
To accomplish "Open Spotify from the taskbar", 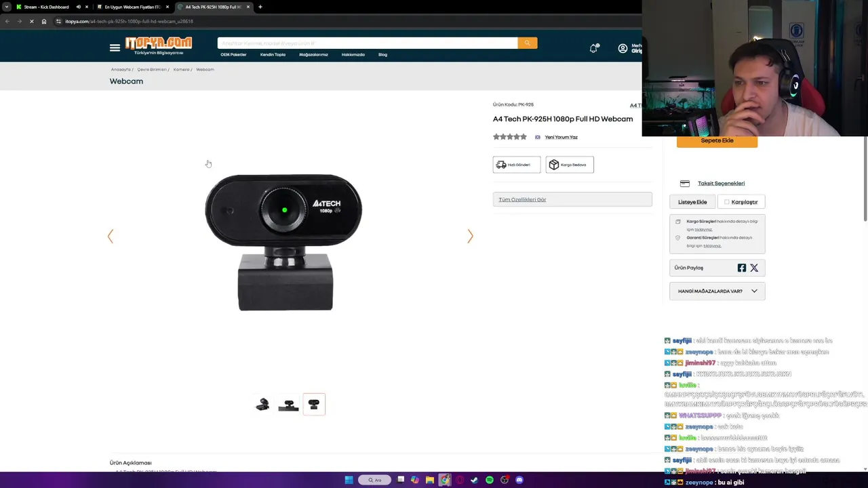I will [x=490, y=480].
